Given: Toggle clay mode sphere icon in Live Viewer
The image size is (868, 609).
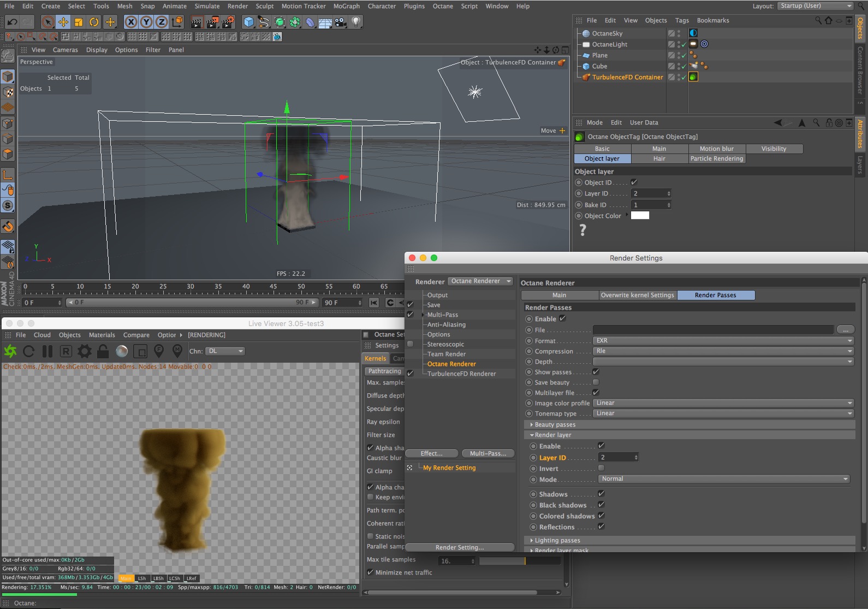Looking at the screenshot, I should (x=122, y=351).
